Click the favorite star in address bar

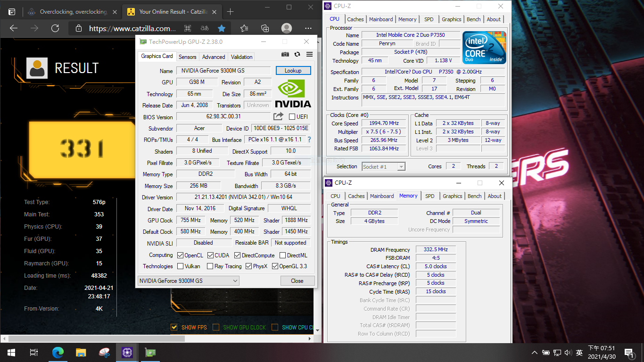(x=221, y=28)
